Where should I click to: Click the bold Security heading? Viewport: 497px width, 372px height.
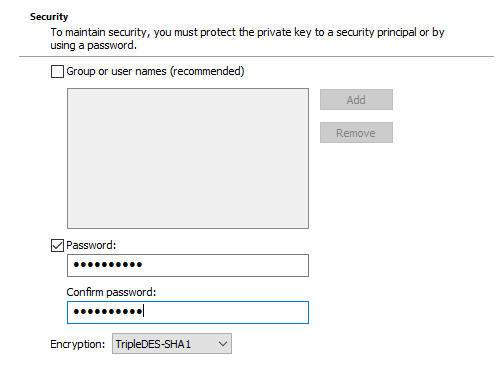tap(49, 17)
